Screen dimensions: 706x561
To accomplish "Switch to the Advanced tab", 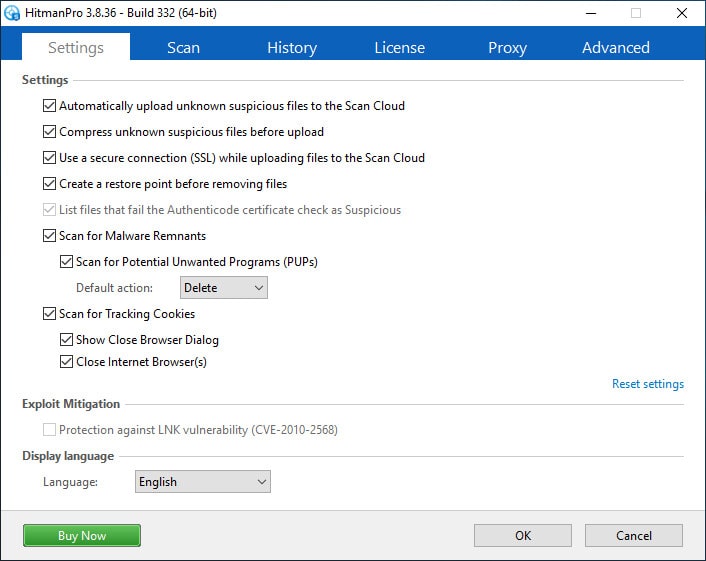I will [x=615, y=47].
